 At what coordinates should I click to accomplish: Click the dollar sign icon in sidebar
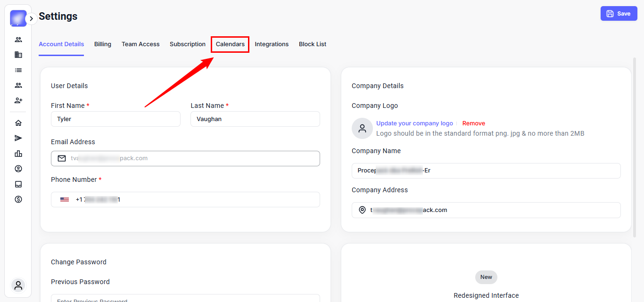pos(18,199)
